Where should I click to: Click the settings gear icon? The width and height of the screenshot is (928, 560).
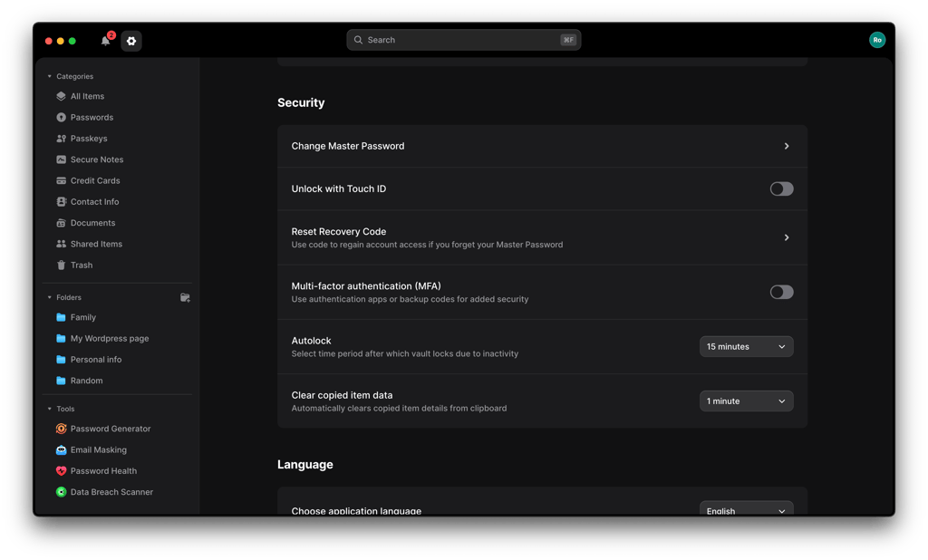(131, 41)
